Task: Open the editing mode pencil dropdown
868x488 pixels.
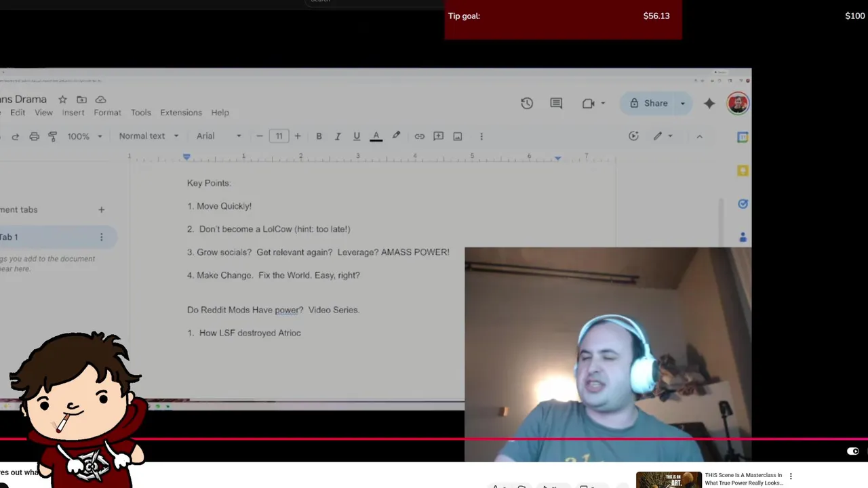Action: point(663,136)
